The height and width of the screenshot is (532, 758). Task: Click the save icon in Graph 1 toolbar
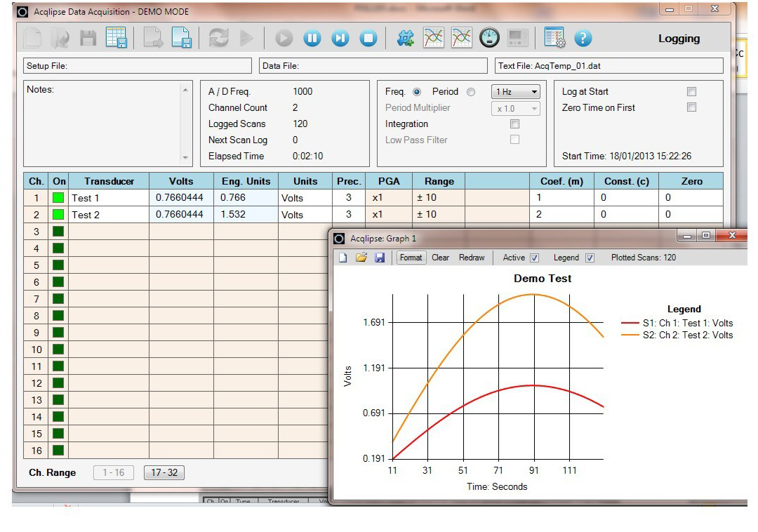(380, 258)
